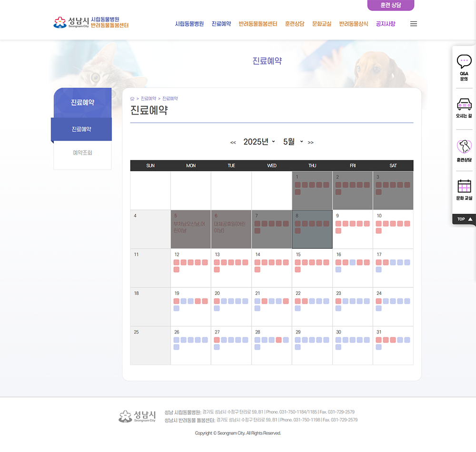This screenshot has width=476, height=452.
Task: Click the Seongnam City logo in header
Action: [90, 22]
